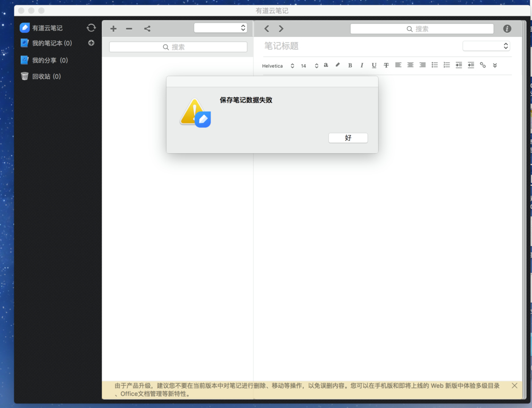Click the sync icon beside 有道云笔记
The width and height of the screenshot is (532, 408).
(x=91, y=28)
